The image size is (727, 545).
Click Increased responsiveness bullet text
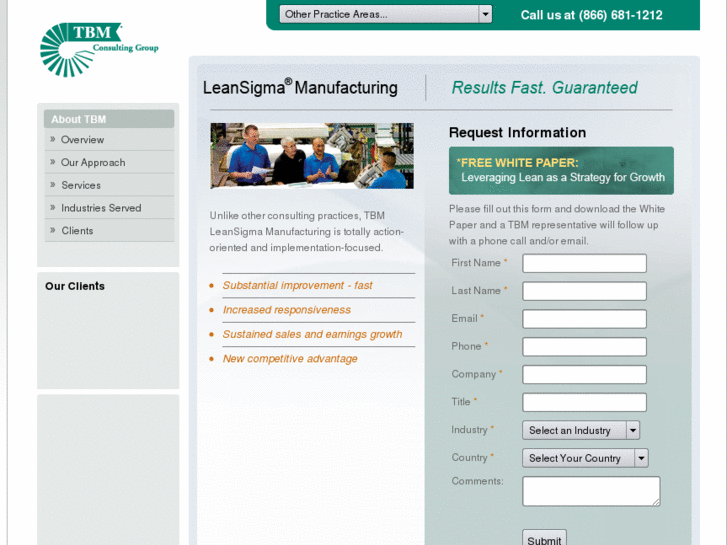287,310
